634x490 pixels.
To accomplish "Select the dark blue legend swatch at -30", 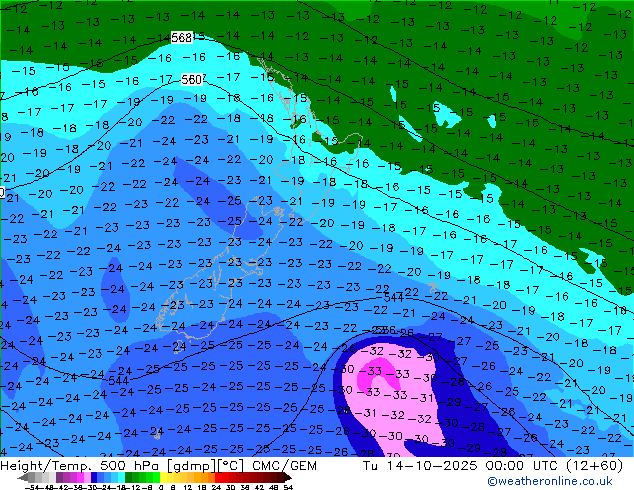I will tap(94, 478).
